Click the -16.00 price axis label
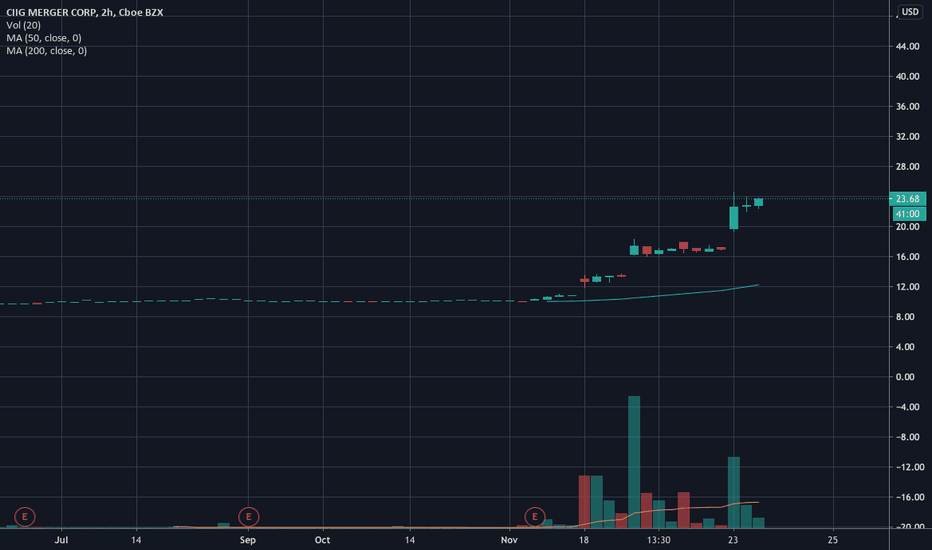This screenshot has width=932, height=550. point(909,497)
